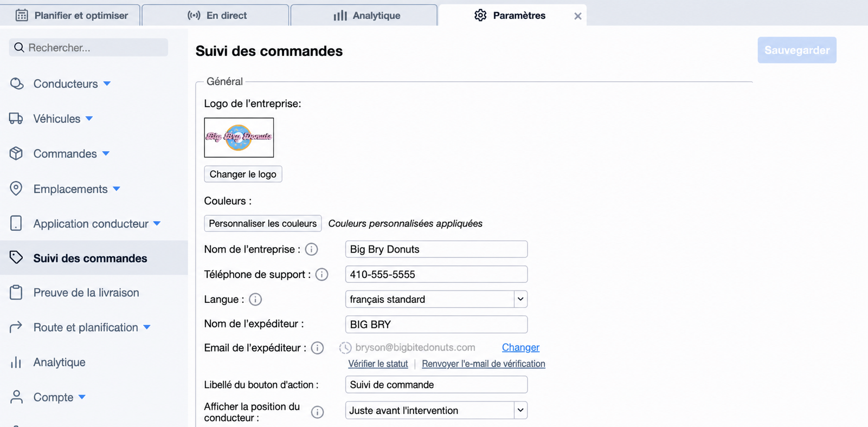Viewport: 868px width, 427px height.
Task: Click the calendar icon in Planifier et optimiser tab
Action: [x=22, y=15]
